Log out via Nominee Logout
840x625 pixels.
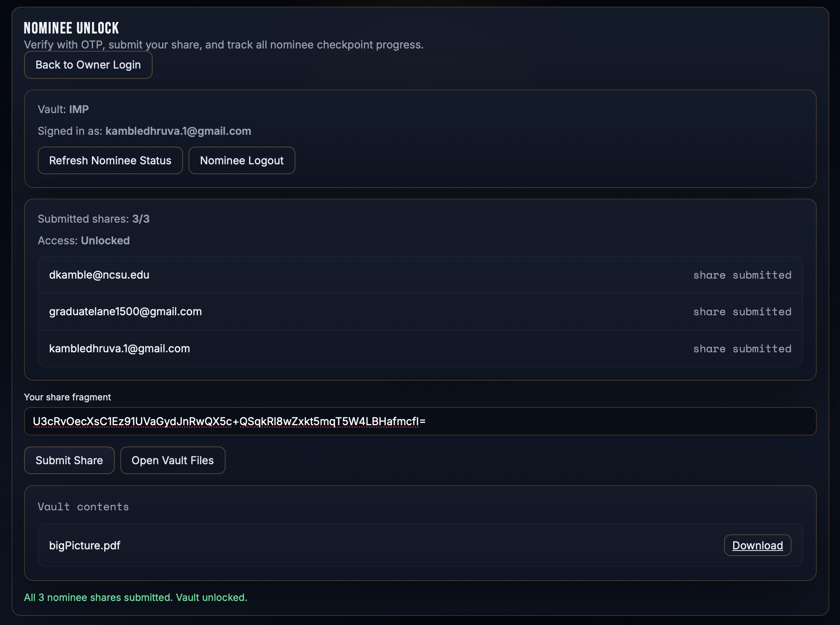[x=241, y=160]
